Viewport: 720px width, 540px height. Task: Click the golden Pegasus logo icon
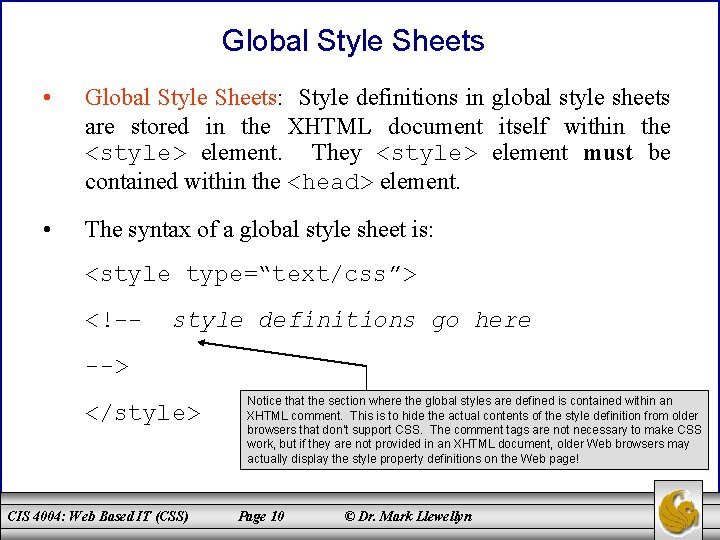[678, 512]
